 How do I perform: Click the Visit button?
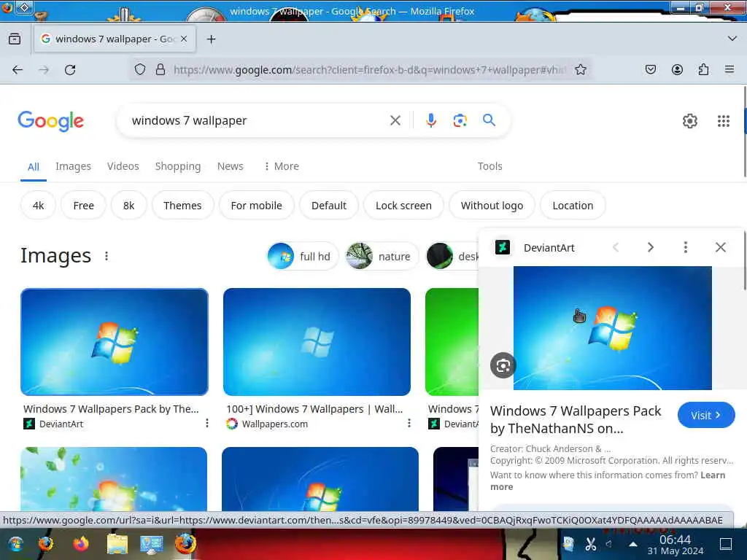coord(706,415)
